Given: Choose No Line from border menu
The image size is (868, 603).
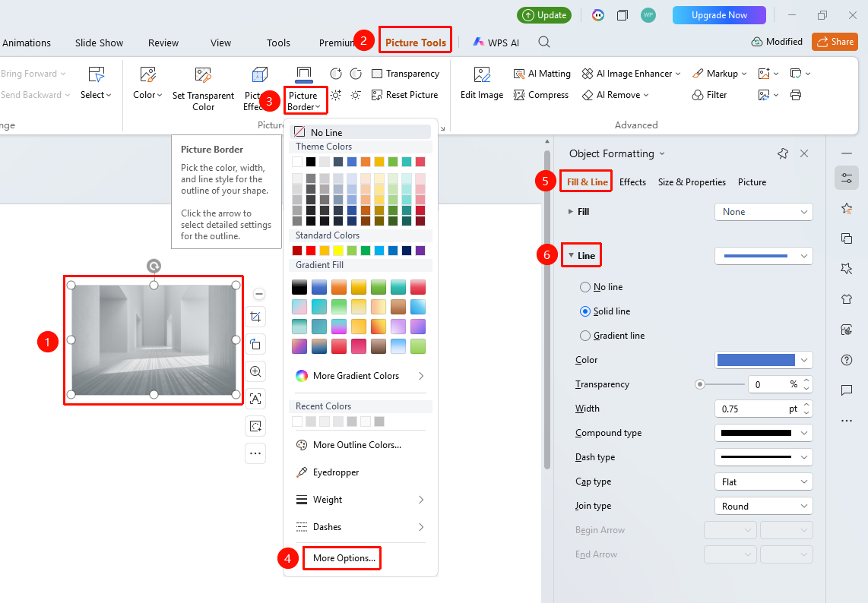Looking at the screenshot, I should (x=360, y=132).
